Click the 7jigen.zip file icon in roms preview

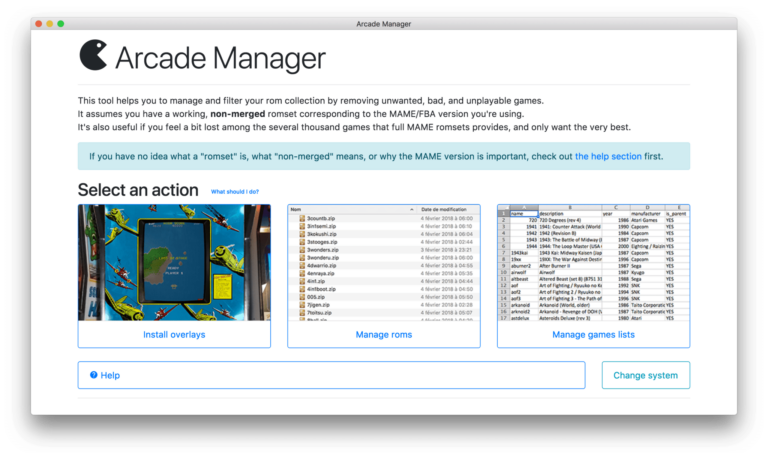301,304
